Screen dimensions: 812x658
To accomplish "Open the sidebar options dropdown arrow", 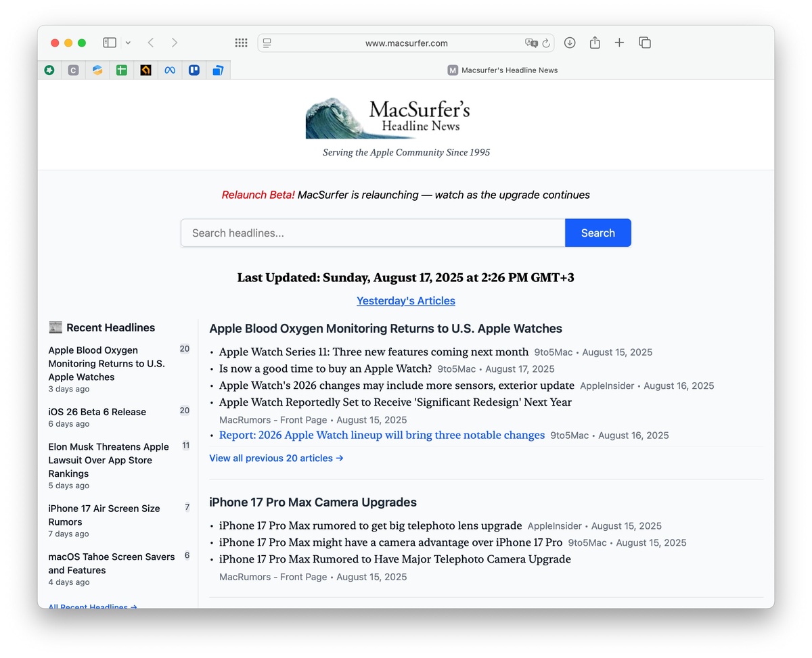I will [128, 43].
